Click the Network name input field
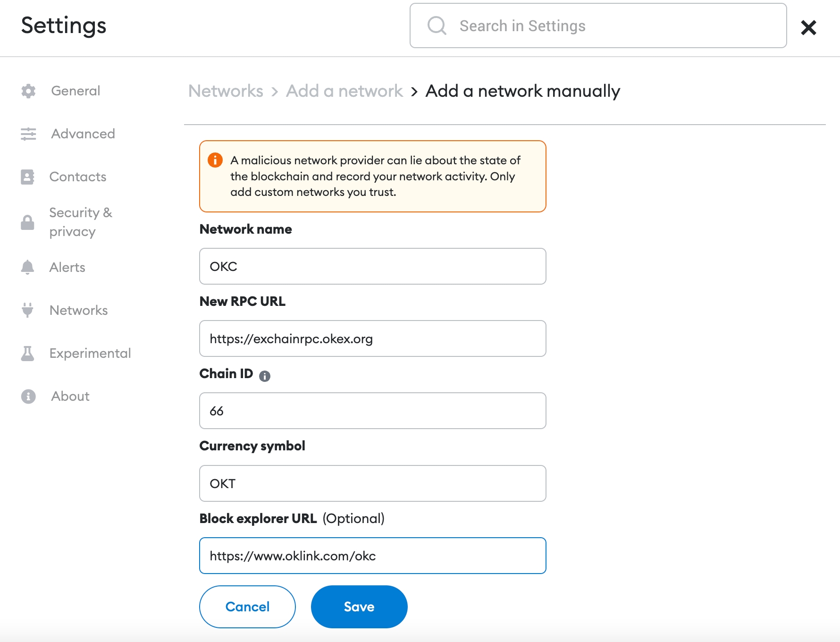This screenshot has width=840, height=642. point(372,267)
